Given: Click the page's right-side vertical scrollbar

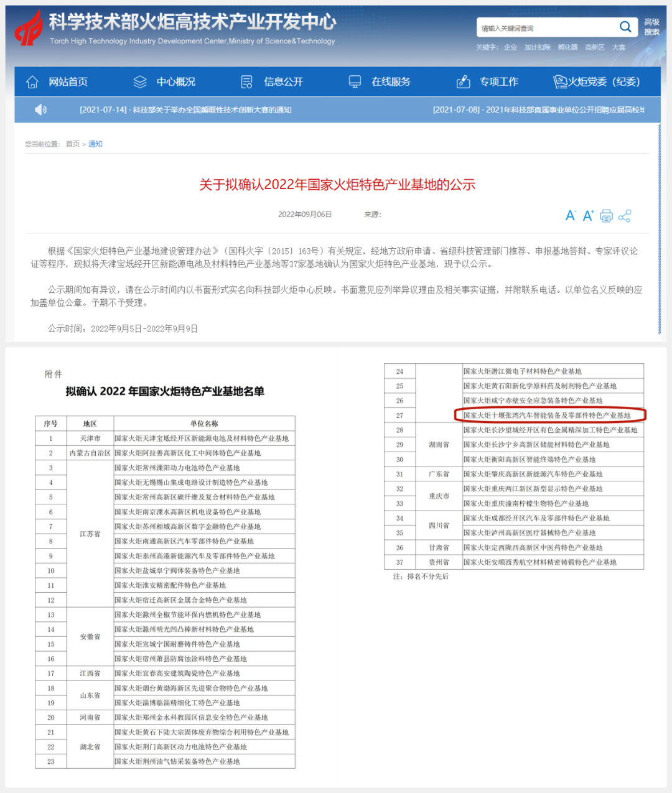Looking at the screenshot, I should (660, 230).
